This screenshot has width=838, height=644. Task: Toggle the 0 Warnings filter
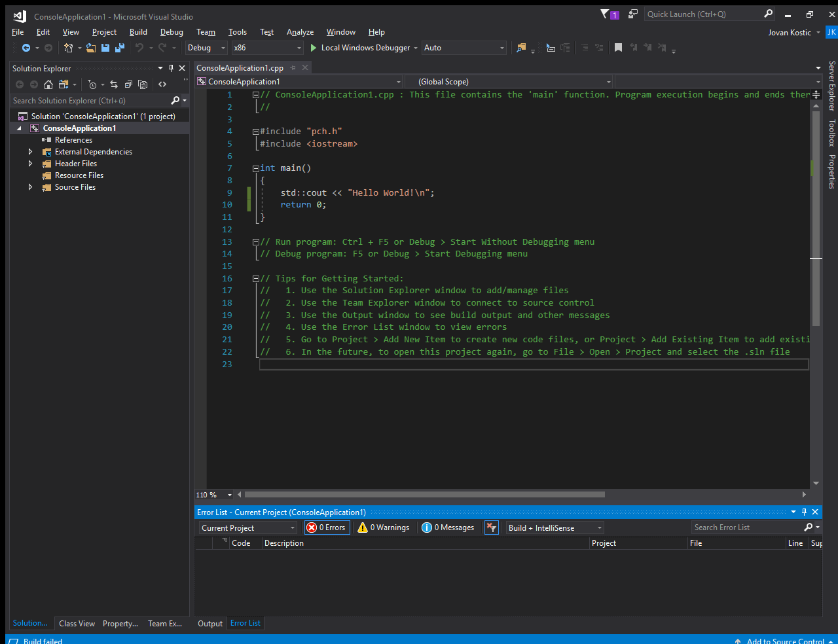pos(384,528)
